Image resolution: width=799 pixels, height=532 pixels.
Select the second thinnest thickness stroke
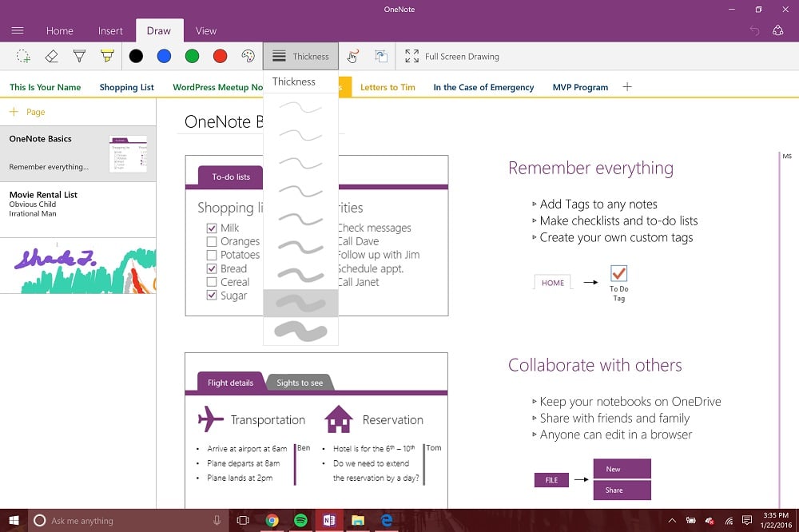point(300,135)
